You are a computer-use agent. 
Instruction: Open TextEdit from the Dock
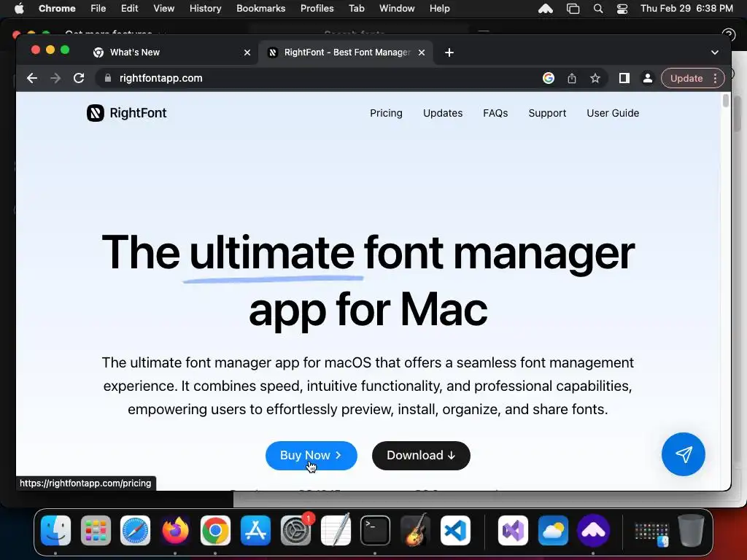click(x=336, y=531)
